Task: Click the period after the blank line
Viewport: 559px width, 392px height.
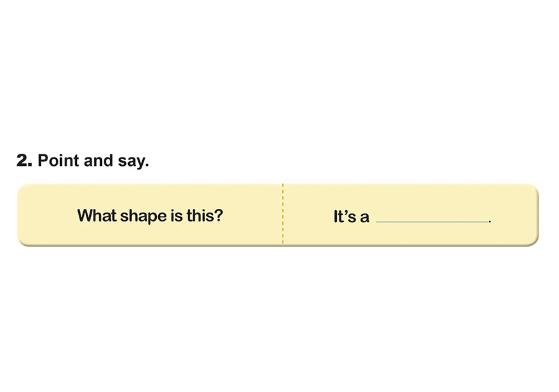Action: [490, 221]
